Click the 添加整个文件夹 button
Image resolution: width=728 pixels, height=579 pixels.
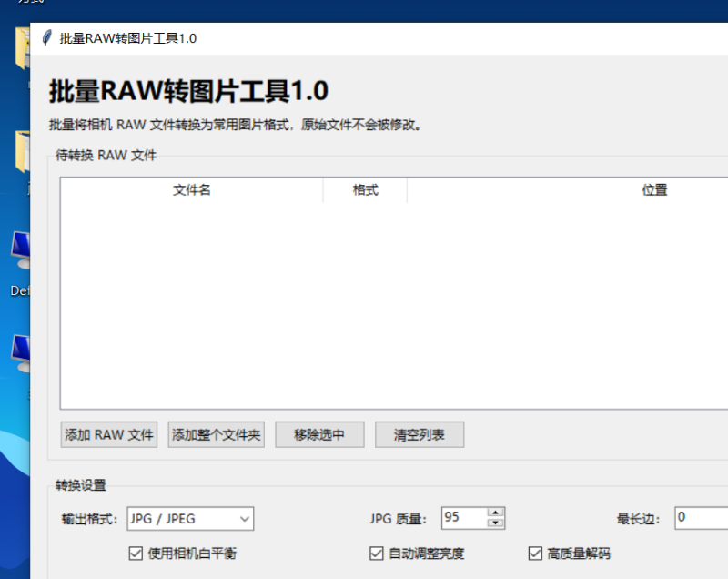click(x=217, y=434)
